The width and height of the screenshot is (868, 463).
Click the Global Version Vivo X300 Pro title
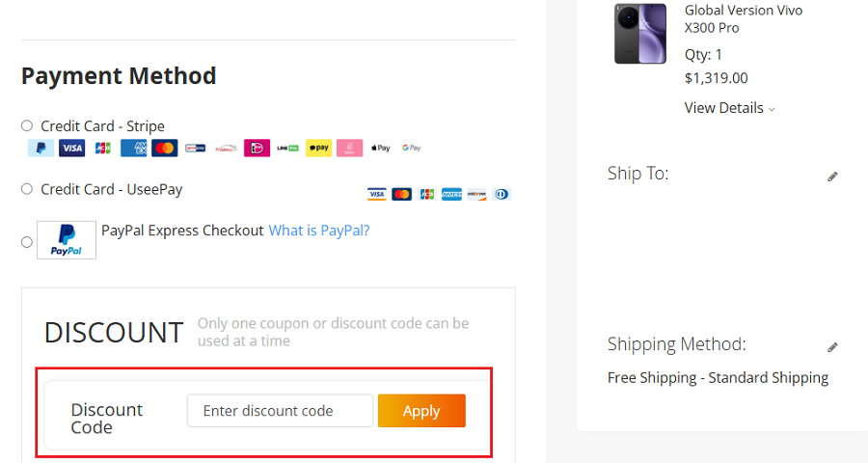tap(743, 19)
